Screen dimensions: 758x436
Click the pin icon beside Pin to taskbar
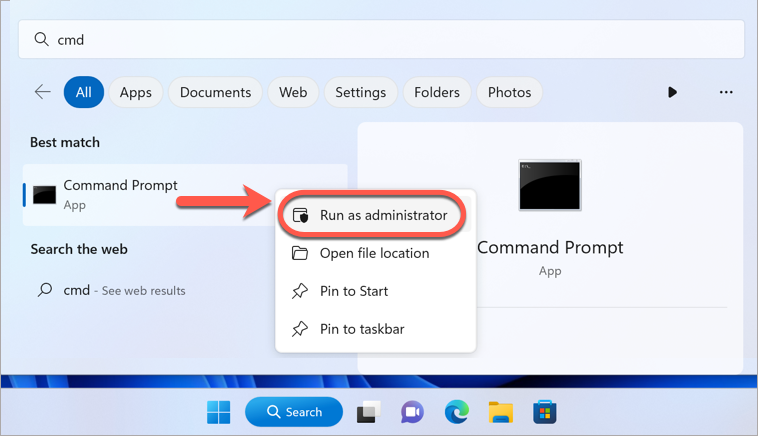[x=300, y=329]
